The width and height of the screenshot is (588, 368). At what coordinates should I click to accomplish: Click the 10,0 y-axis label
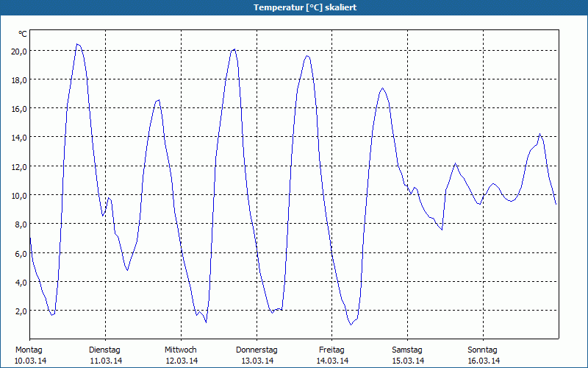[19, 196]
